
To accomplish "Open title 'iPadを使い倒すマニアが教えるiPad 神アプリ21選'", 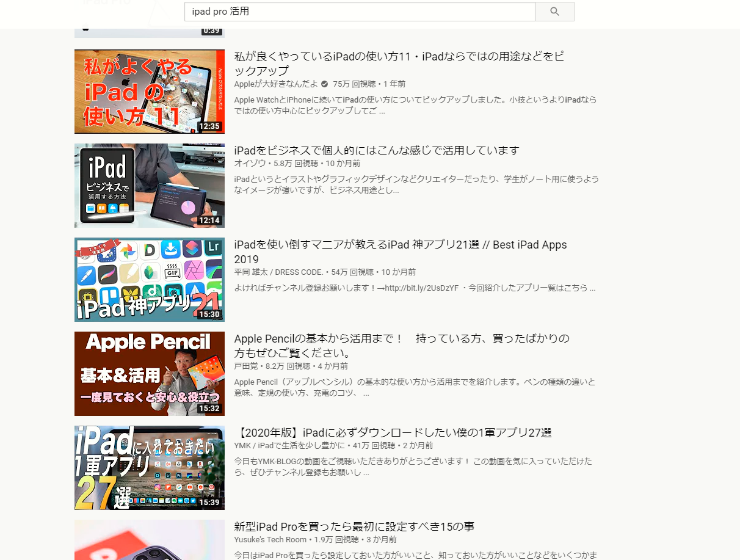I will 401,252.
